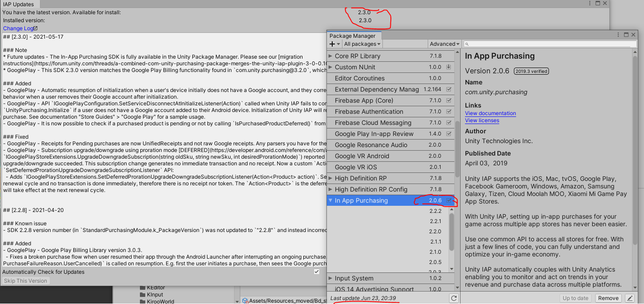Open the Advanced dropdown in Package Manager

click(445, 44)
